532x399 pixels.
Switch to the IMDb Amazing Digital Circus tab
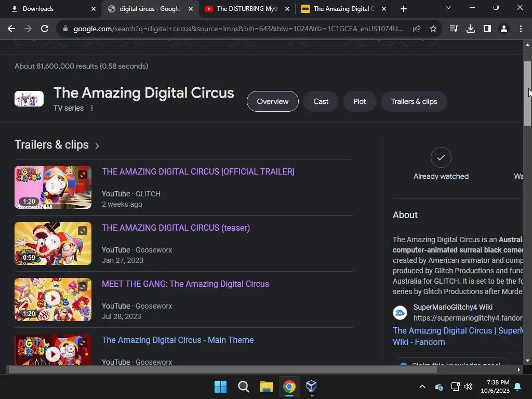click(343, 9)
